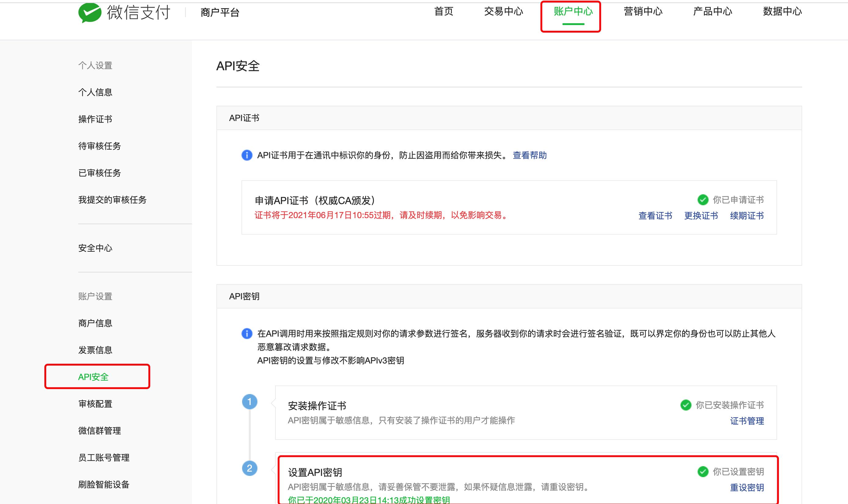Select API安全 in the sidebar
The image size is (848, 504).
pyautogui.click(x=94, y=377)
